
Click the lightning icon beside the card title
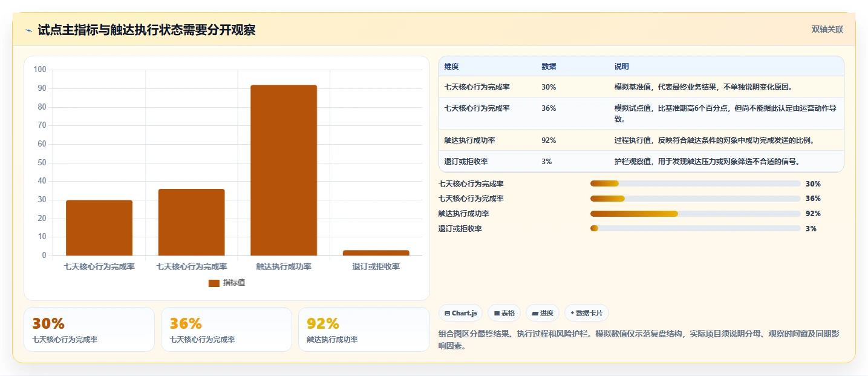(29, 30)
